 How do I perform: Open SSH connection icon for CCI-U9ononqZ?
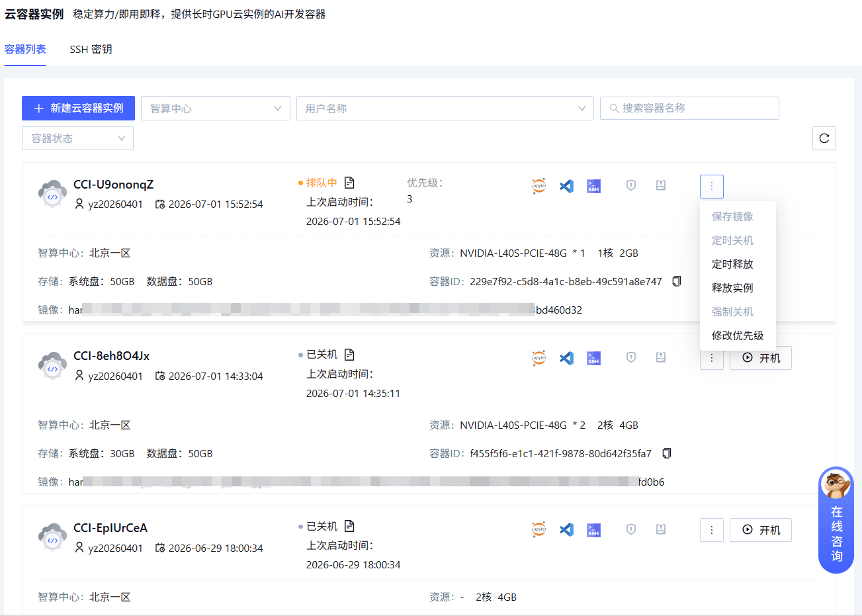click(593, 186)
